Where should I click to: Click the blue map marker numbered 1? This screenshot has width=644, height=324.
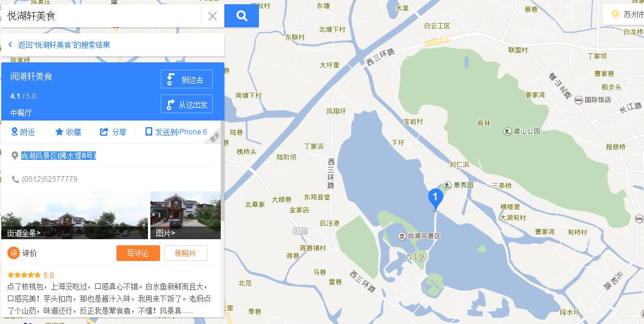(x=435, y=199)
